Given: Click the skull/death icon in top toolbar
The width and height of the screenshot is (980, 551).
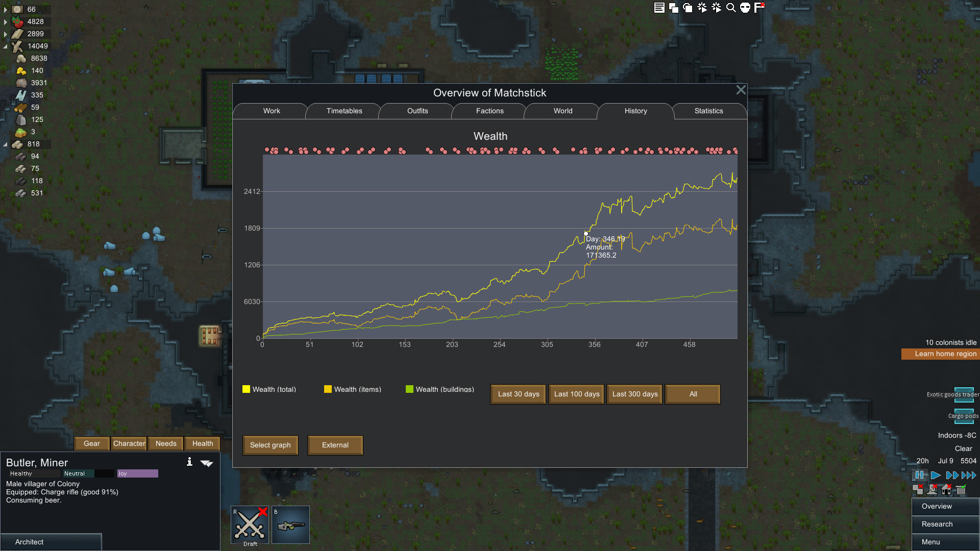Looking at the screenshot, I should pos(746,8).
